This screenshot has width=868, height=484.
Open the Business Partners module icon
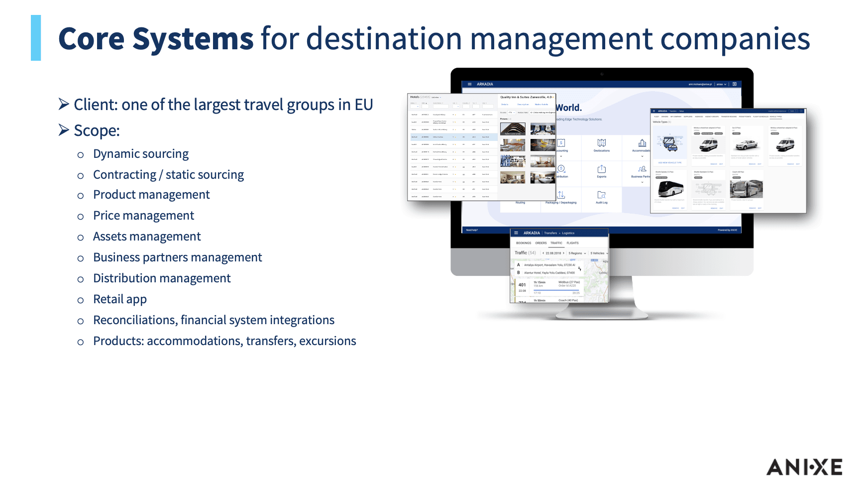642,169
